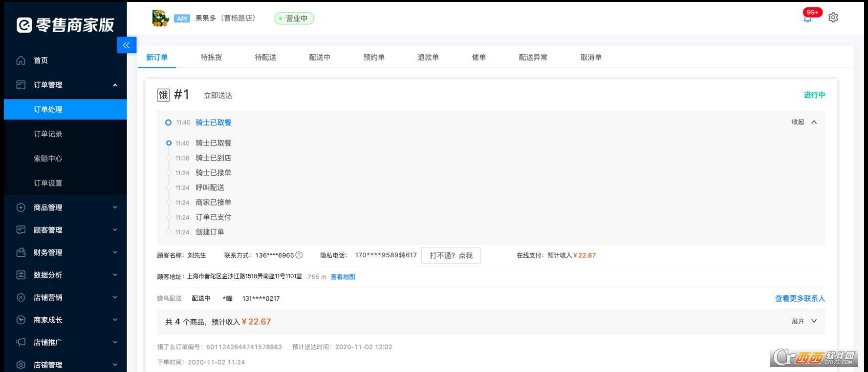The height and width of the screenshot is (372, 868).
Task: Open 索赔中心 in the sidebar
Action: point(48,158)
